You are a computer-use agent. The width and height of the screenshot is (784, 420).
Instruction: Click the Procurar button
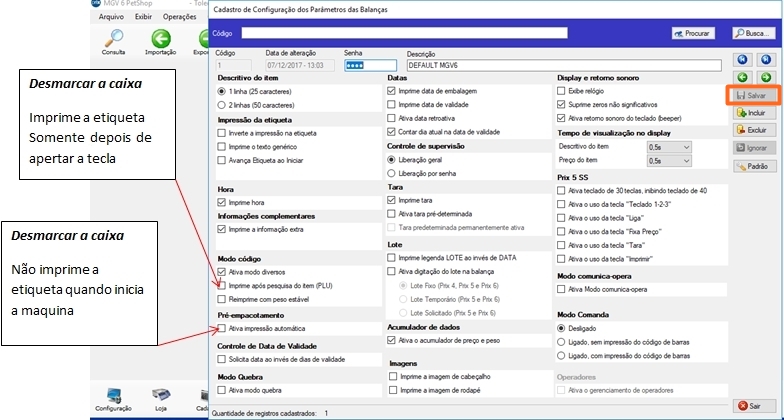[x=693, y=33]
